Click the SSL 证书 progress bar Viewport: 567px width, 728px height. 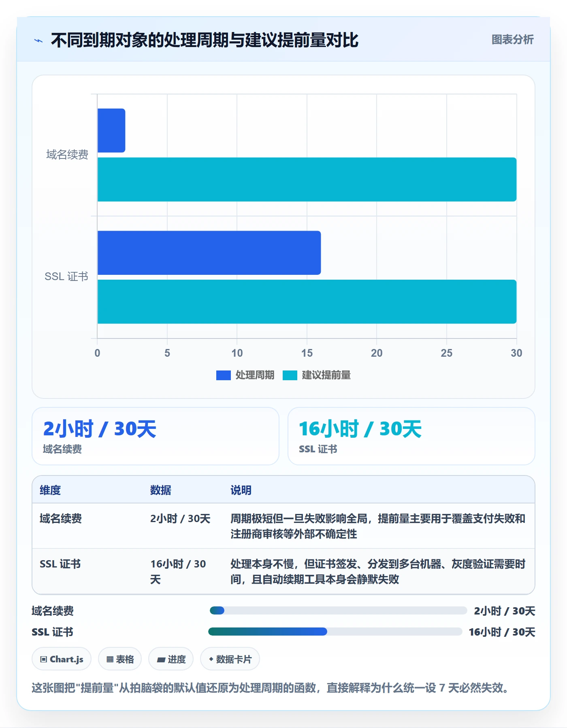335,632
